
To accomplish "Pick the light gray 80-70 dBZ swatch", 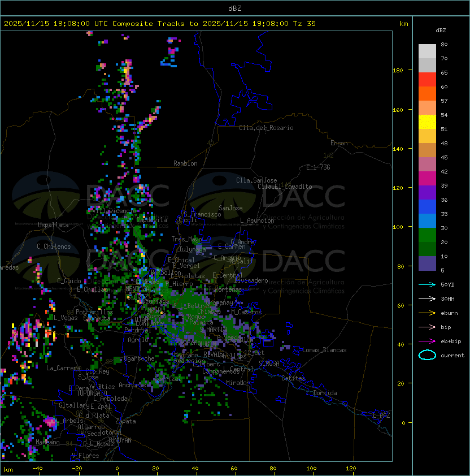I will click(427, 51).
